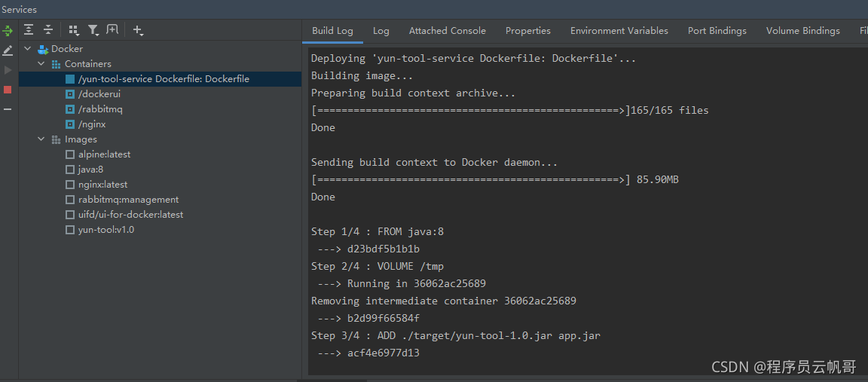Click the /nginx container icon
The image size is (868, 382).
tap(70, 124)
